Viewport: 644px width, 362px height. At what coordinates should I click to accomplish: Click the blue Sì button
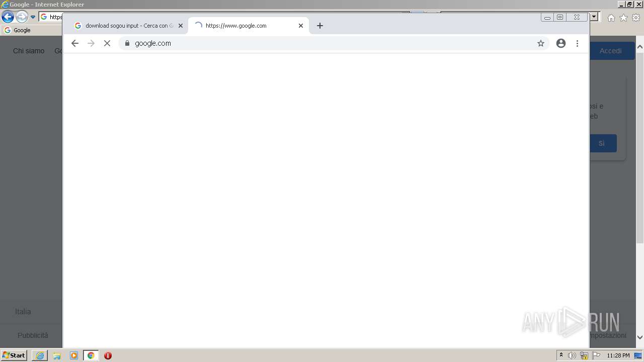[x=602, y=143]
